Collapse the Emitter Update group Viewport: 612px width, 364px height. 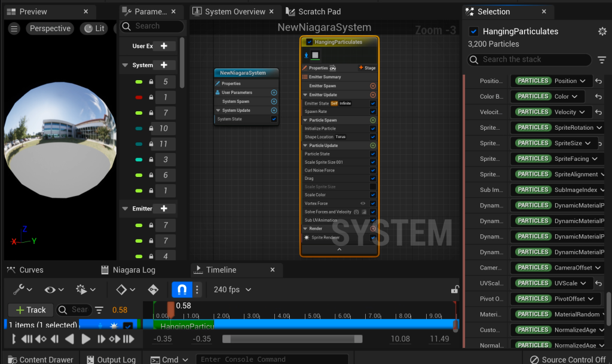[305, 95]
